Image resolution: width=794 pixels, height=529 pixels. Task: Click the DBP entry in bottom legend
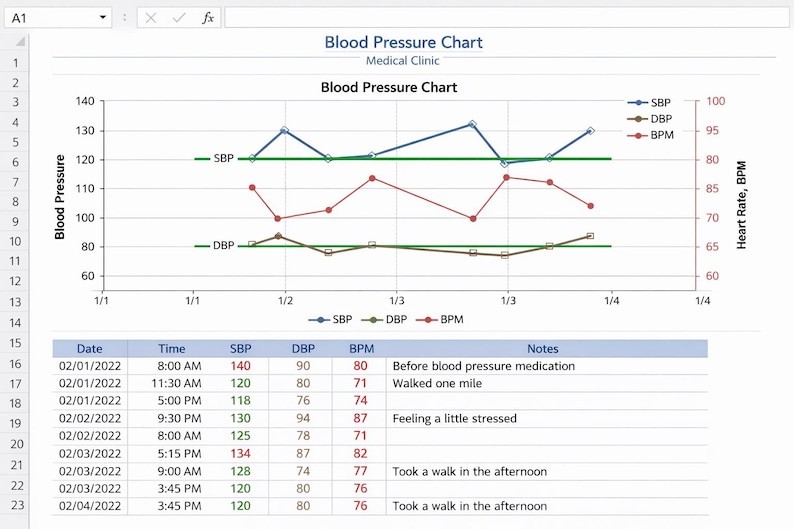coord(384,319)
